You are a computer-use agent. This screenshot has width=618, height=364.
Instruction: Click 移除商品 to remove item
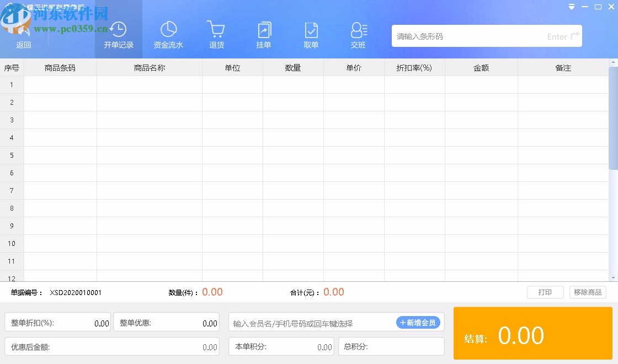pyautogui.click(x=587, y=292)
